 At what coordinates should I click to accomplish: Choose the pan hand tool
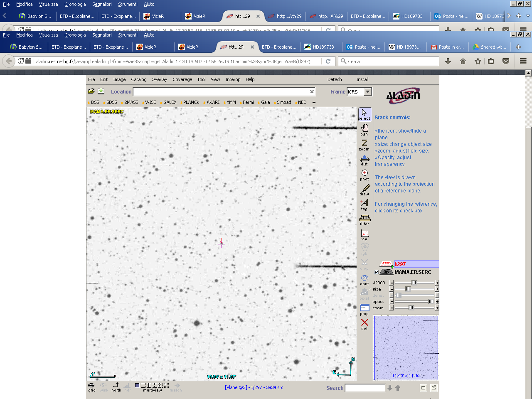pyautogui.click(x=365, y=130)
